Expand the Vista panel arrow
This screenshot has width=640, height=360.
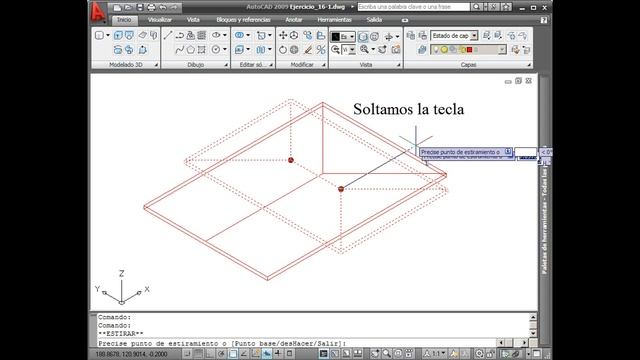(x=398, y=65)
